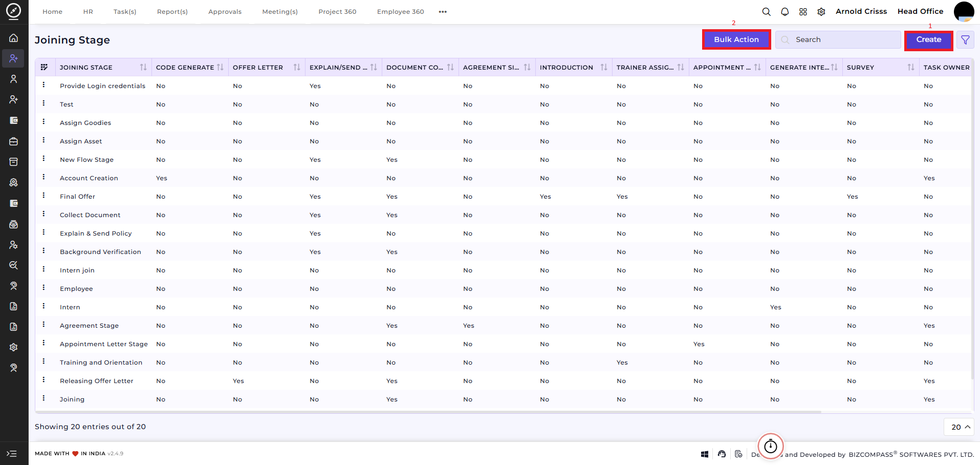Open the Task(s) menu
This screenshot has height=465, width=980.
click(x=125, y=12)
